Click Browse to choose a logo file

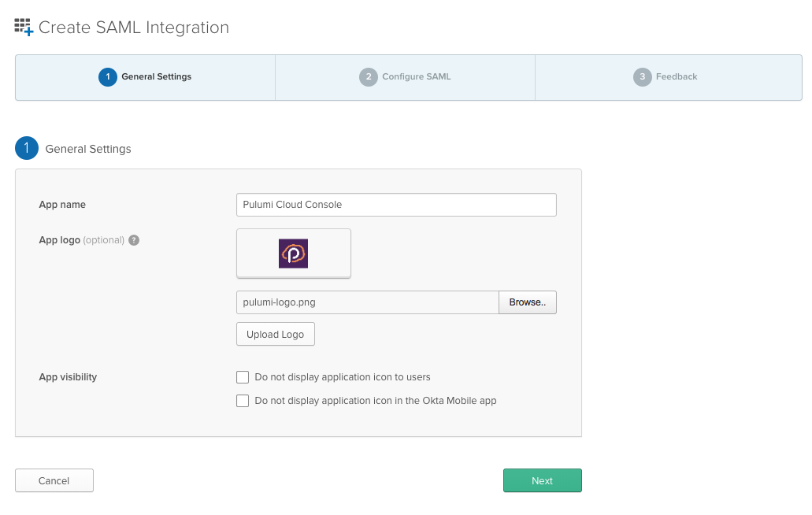pos(527,302)
